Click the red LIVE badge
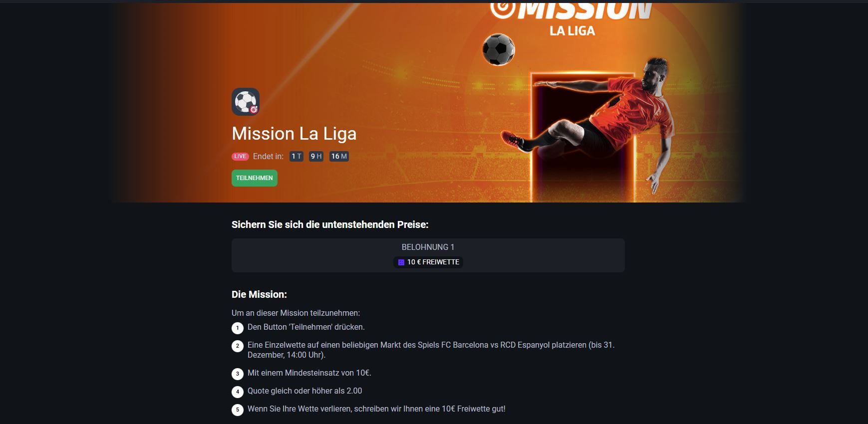Image resolution: width=868 pixels, height=424 pixels. coord(240,157)
